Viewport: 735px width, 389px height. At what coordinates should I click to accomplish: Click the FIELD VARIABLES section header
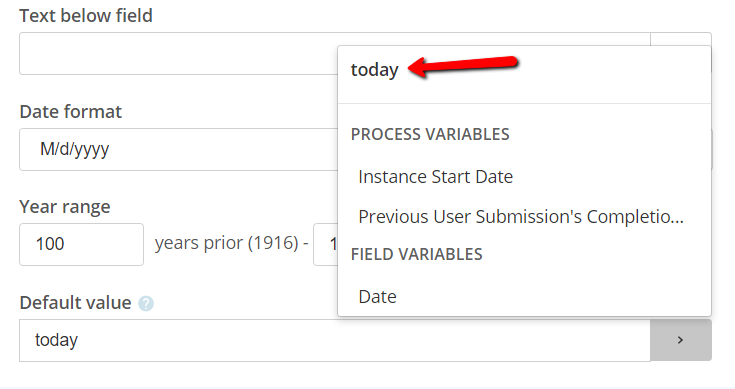[x=416, y=254]
